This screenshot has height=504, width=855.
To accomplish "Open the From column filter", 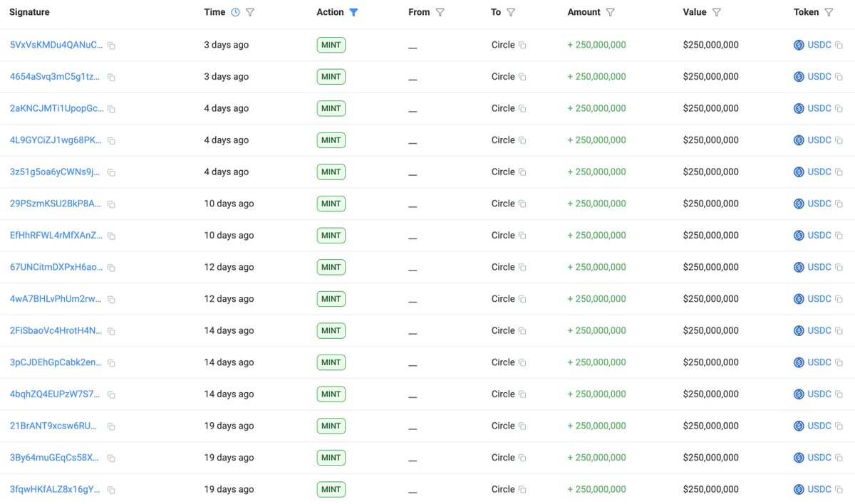I will point(440,12).
